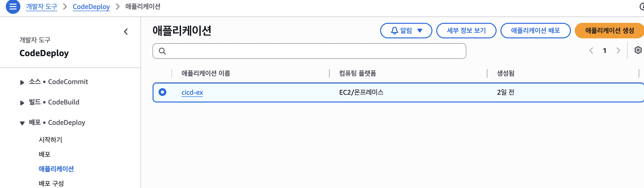Collapse the sidebar with the left chevron
This screenshot has width=644, height=188.
[126, 32]
